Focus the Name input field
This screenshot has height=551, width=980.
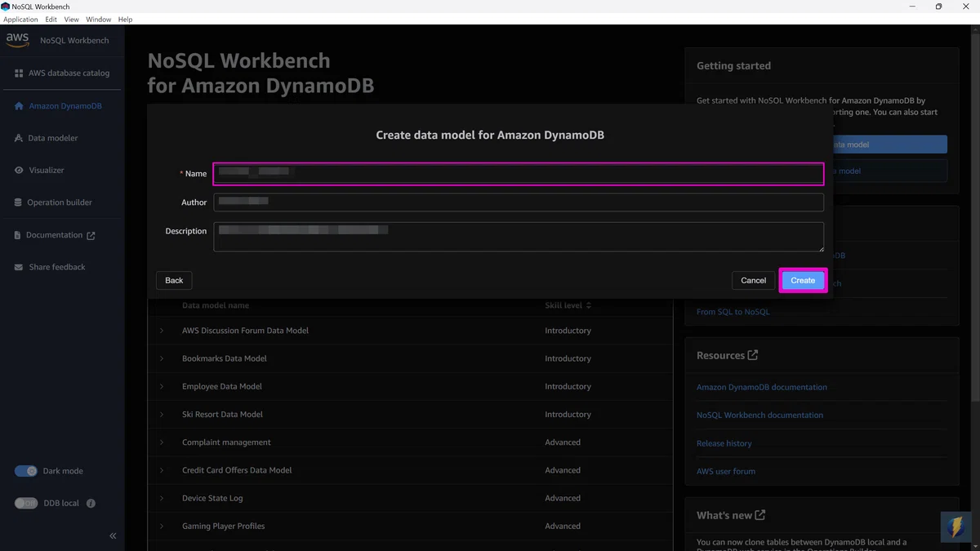[x=519, y=174]
